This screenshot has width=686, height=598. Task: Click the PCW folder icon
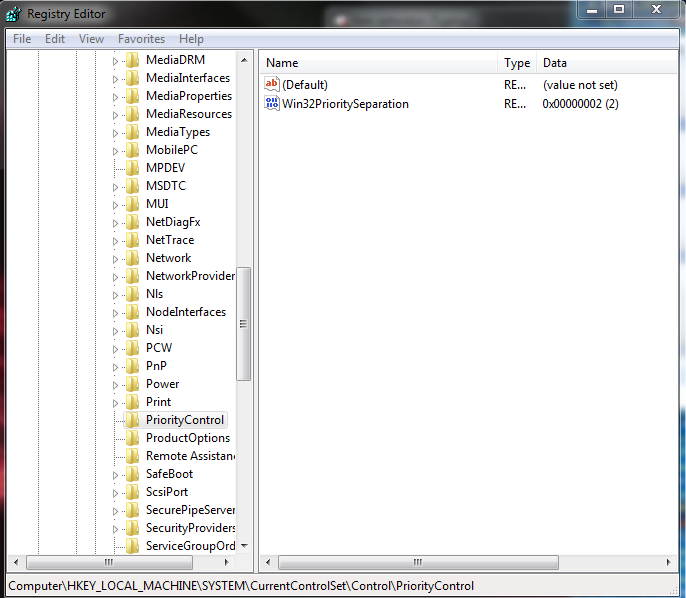(x=132, y=348)
